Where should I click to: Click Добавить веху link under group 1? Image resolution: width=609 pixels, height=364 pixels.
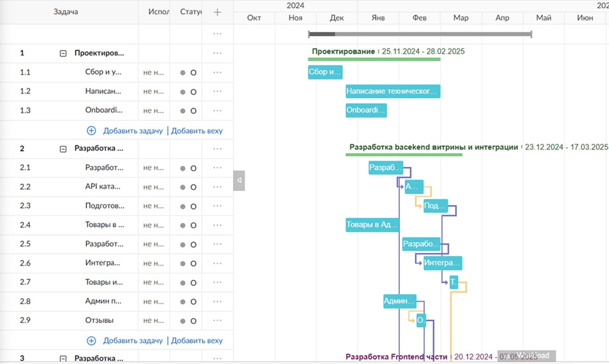point(197,131)
